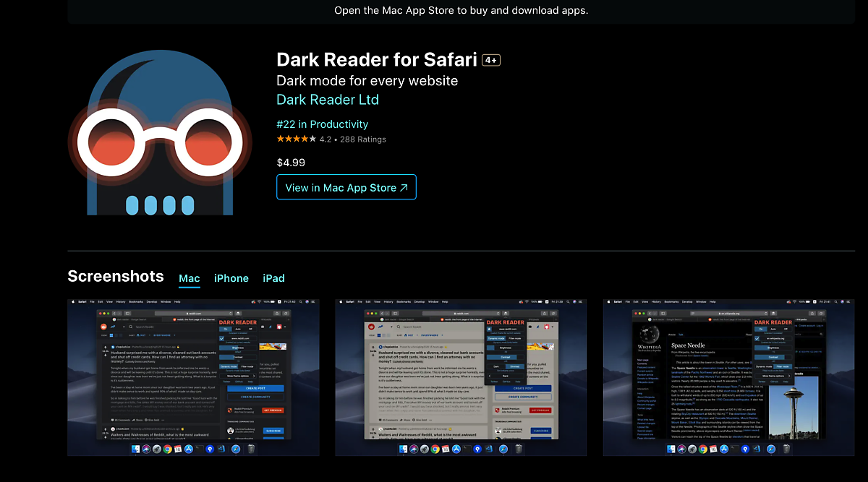Switch to the iPad screenshots tab
This screenshot has height=482, width=868.
(x=273, y=278)
